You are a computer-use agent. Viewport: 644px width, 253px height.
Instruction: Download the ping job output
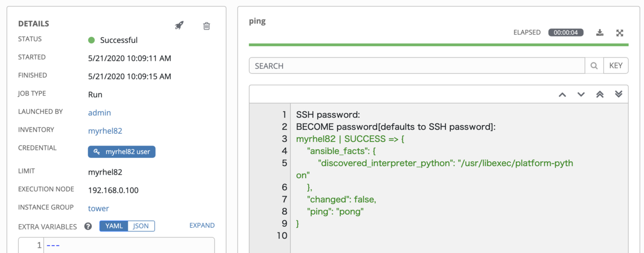tap(600, 33)
